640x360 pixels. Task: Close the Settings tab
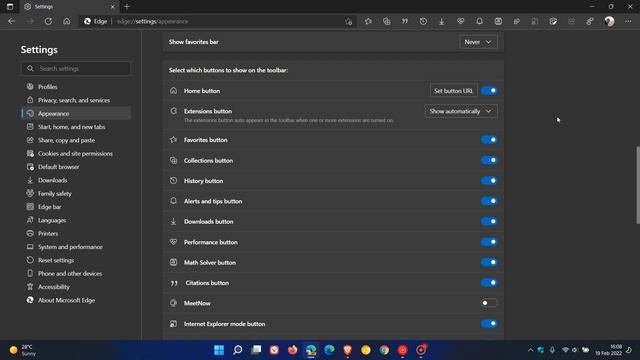click(x=113, y=7)
